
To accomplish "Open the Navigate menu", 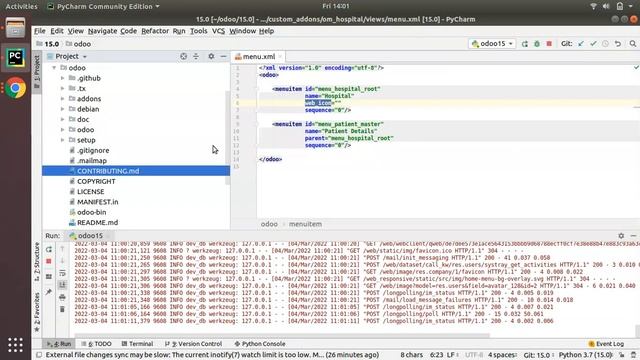I will 102,31.
